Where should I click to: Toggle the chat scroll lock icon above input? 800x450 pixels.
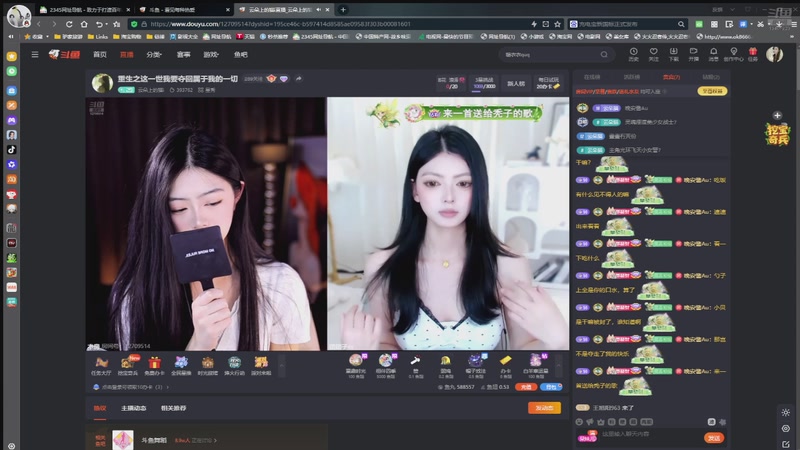tap(711, 422)
